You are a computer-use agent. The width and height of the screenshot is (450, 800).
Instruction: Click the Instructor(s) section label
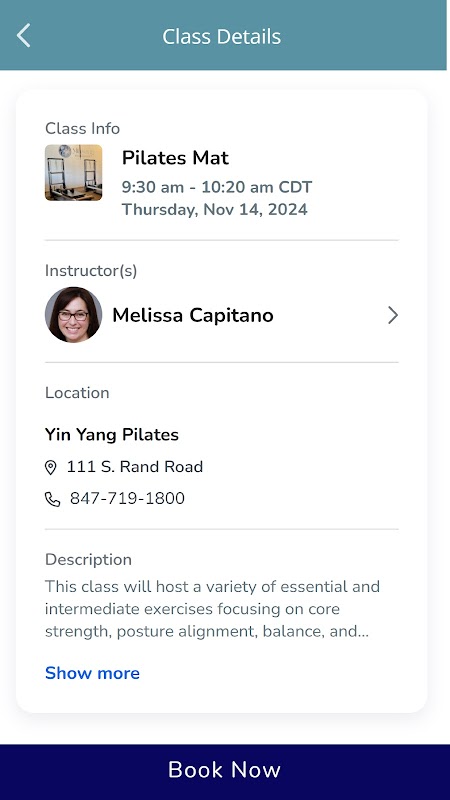point(91,271)
